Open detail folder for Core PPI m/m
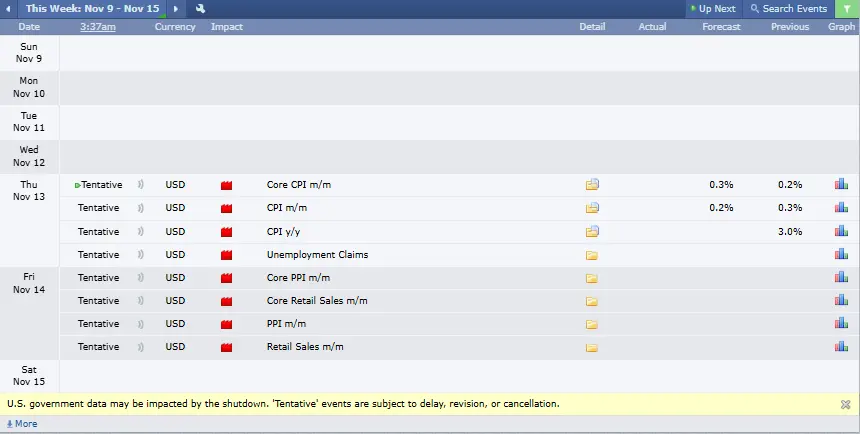Screen dimensions: 860x434 (592, 278)
